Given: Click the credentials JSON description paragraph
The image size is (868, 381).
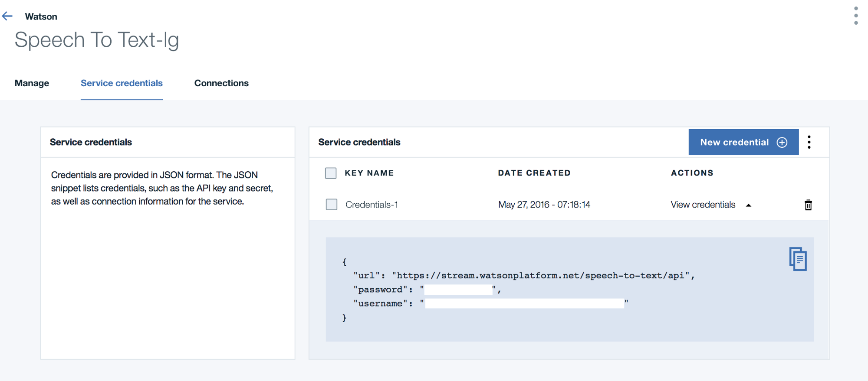Looking at the screenshot, I should (162, 188).
